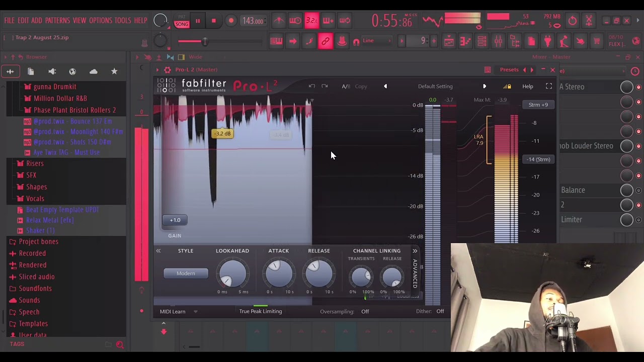Open the Default Setting preset menu

[435, 86]
